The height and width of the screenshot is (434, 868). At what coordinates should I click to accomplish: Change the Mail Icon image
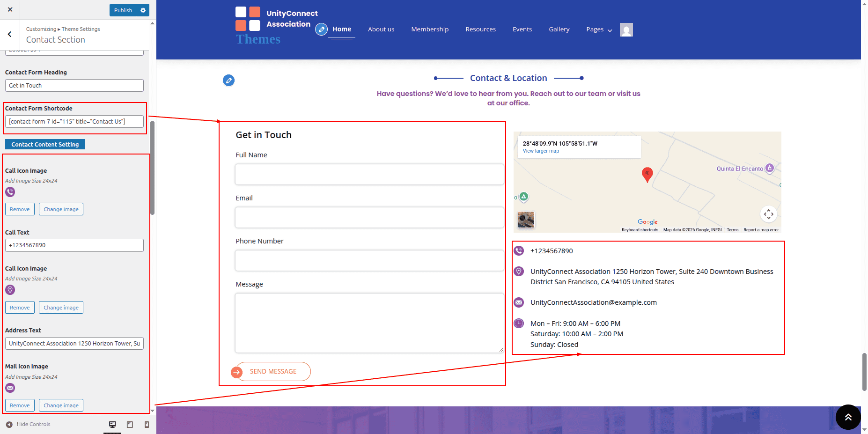coord(61,405)
